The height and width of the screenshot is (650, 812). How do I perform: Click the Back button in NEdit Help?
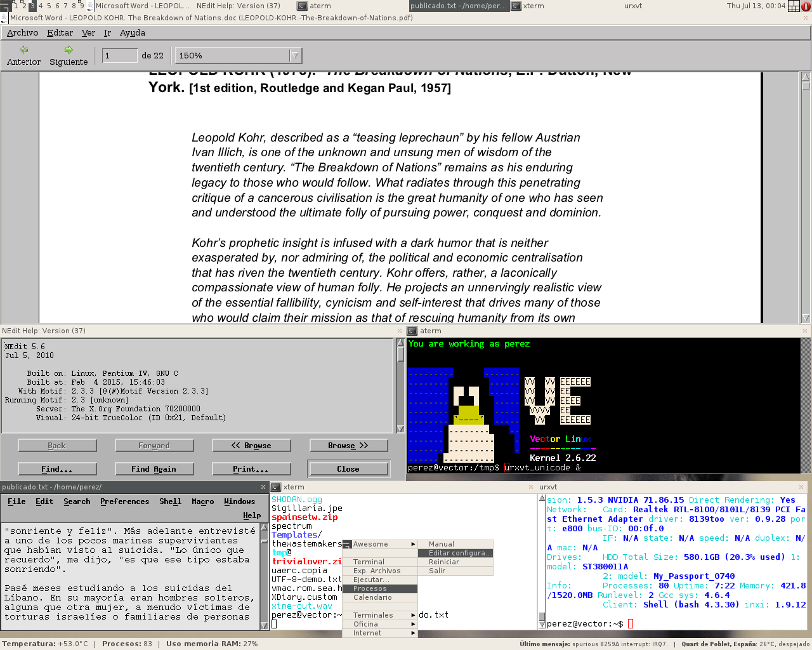[x=57, y=446]
